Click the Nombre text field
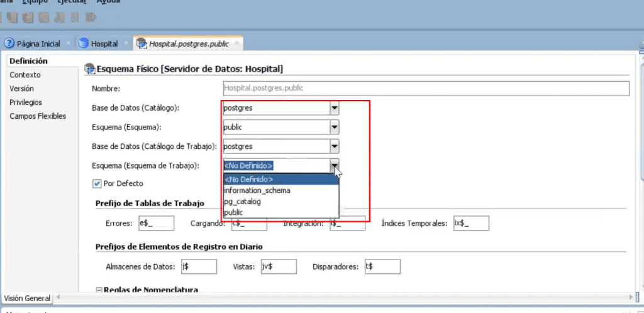Screen dimensions: 644x313 tap(426, 88)
